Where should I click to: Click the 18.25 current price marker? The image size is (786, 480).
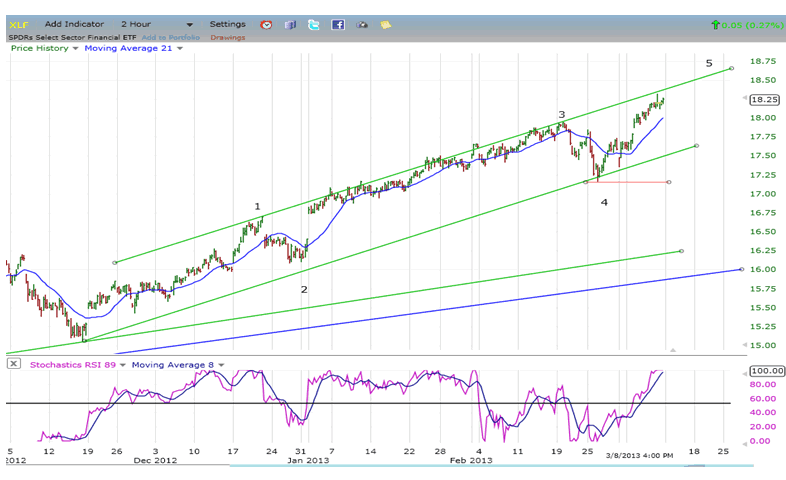point(764,99)
